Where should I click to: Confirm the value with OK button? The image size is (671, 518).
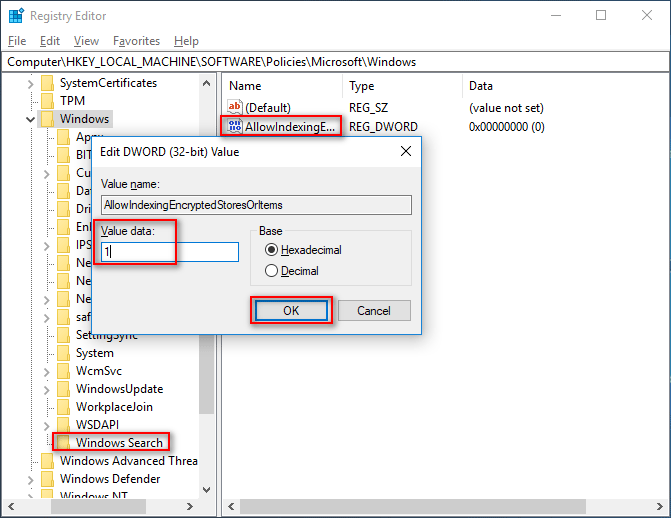coord(291,310)
